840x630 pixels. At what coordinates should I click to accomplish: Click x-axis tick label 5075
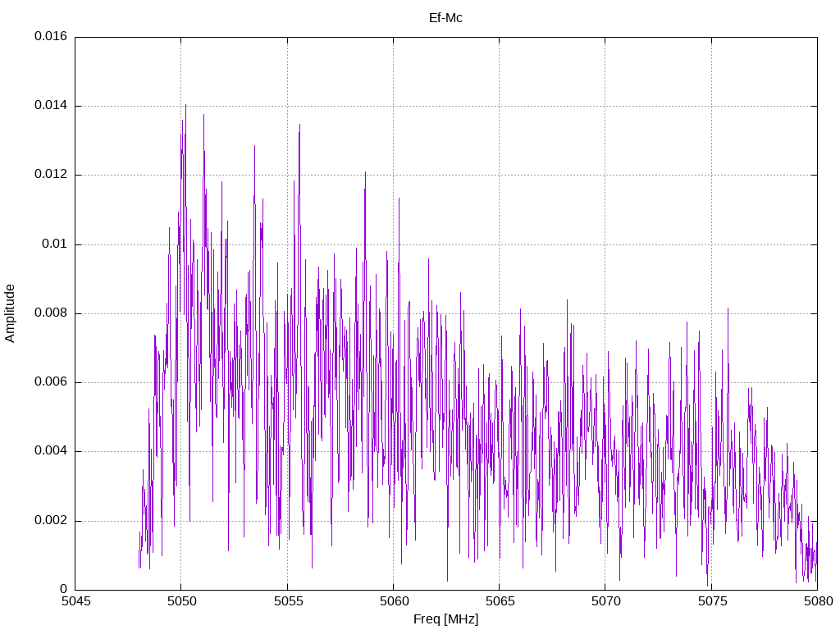713,601
